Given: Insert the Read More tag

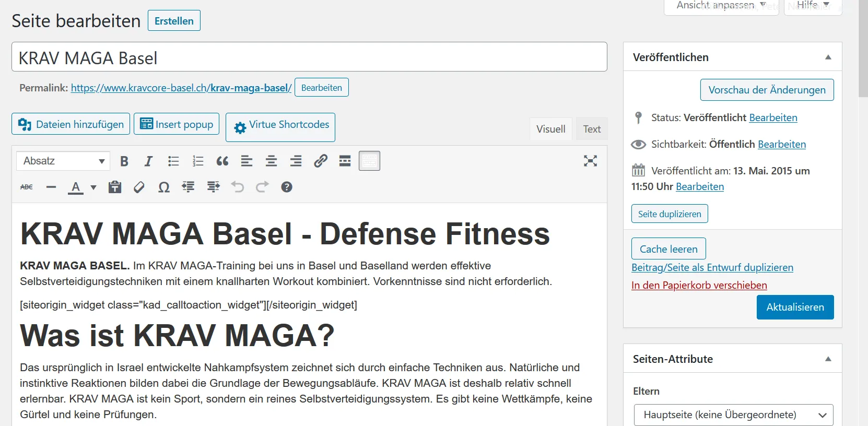Looking at the screenshot, I should pyautogui.click(x=345, y=161).
